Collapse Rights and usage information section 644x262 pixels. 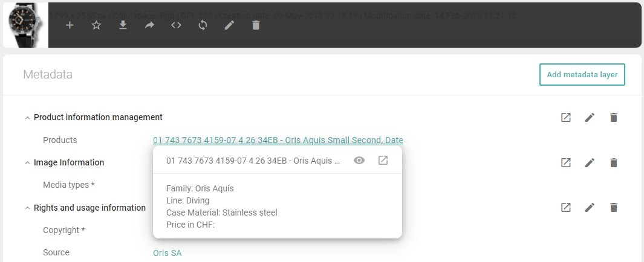coord(28,208)
